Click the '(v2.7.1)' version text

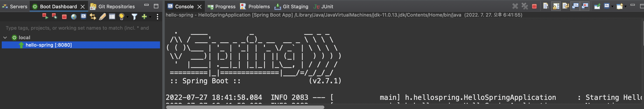click(325, 81)
